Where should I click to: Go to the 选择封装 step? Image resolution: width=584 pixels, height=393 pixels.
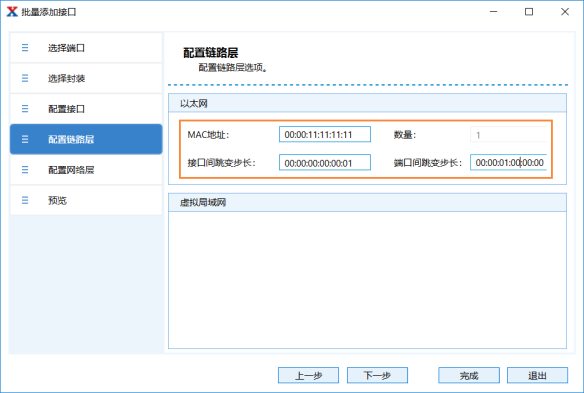click(86, 78)
